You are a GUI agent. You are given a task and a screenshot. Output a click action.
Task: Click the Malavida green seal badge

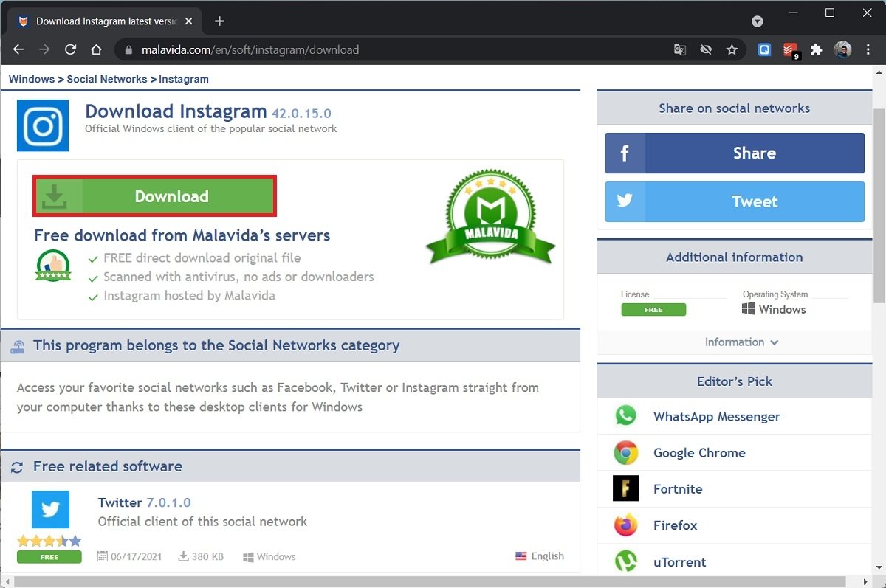[490, 219]
